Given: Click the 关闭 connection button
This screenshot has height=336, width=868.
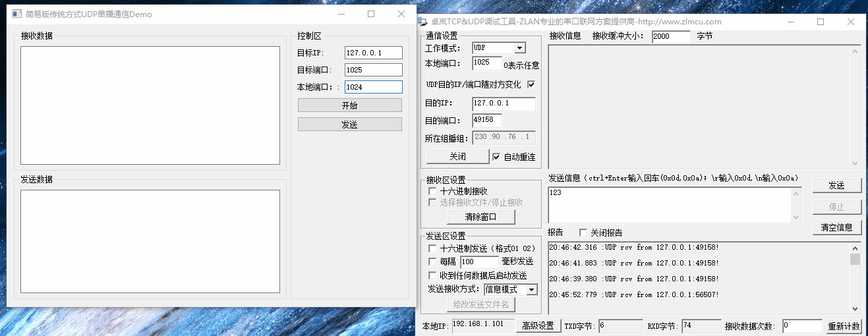Looking at the screenshot, I should [x=457, y=157].
